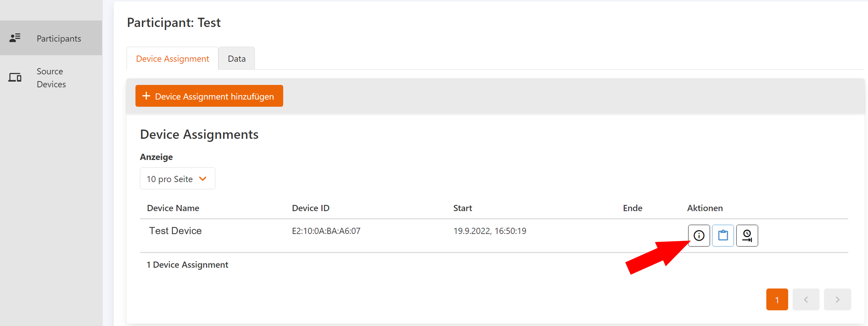
Task: Click the 'Ende' column header
Action: tap(632, 208)
